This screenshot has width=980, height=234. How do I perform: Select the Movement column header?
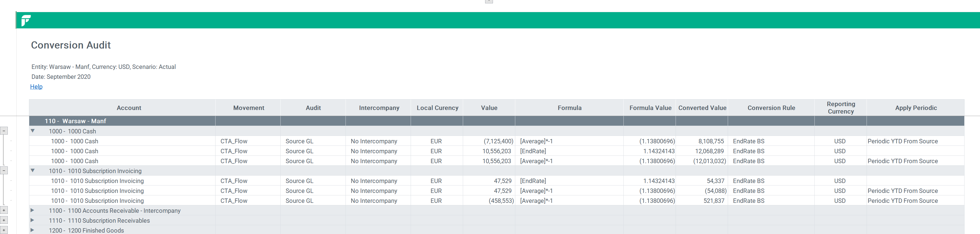click(248, 108)
